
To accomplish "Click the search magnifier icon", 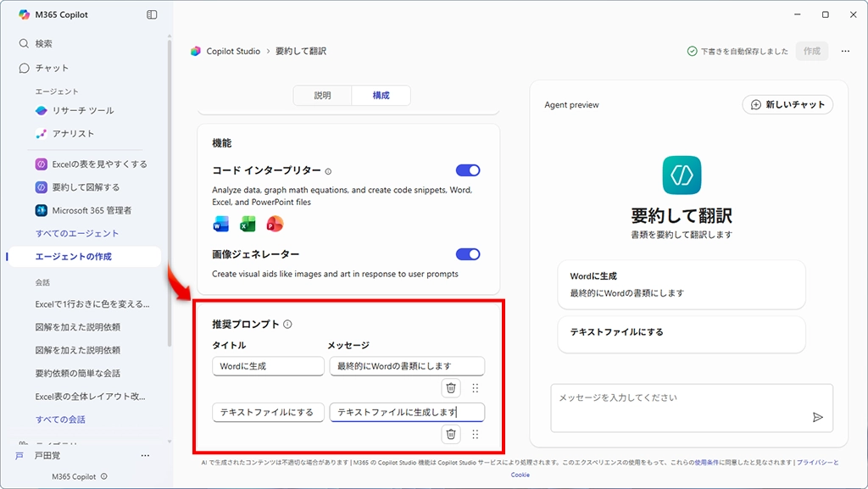I will [24, 43].
